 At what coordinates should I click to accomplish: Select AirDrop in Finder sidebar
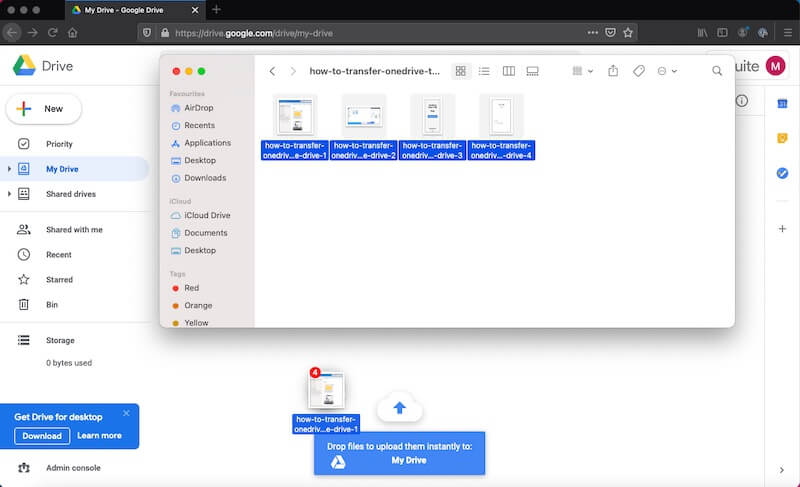click(199, 108)
